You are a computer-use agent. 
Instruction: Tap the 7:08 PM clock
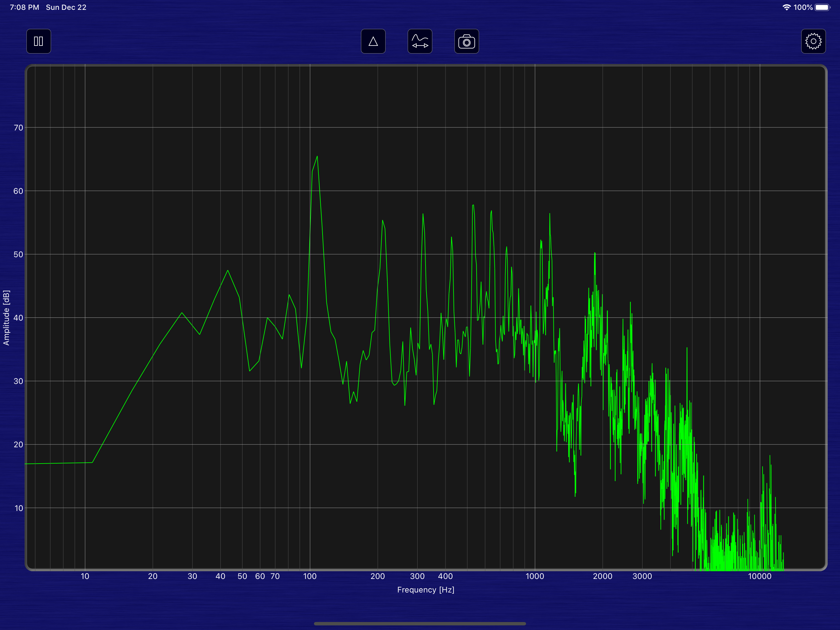tap(24, 7)
